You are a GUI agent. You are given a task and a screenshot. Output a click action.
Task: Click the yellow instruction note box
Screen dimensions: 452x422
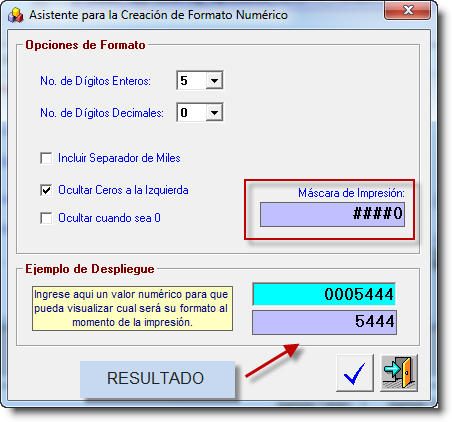(x=132, y=308)
